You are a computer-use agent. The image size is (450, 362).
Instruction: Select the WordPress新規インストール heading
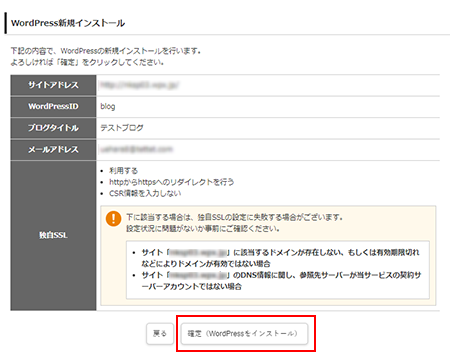pos(68,23)
